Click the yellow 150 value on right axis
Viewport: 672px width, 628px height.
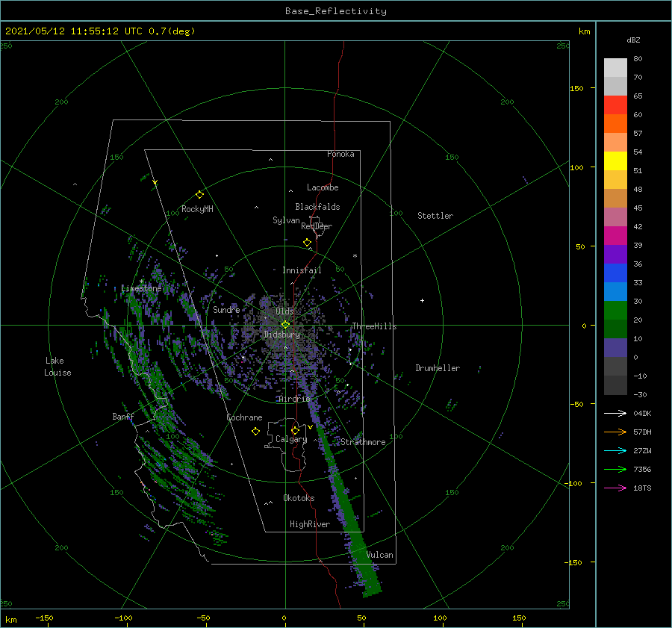point(576,88)
